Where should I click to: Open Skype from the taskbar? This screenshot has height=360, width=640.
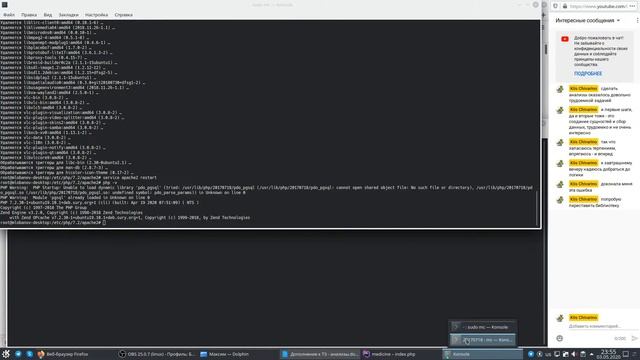pos(29,354)
